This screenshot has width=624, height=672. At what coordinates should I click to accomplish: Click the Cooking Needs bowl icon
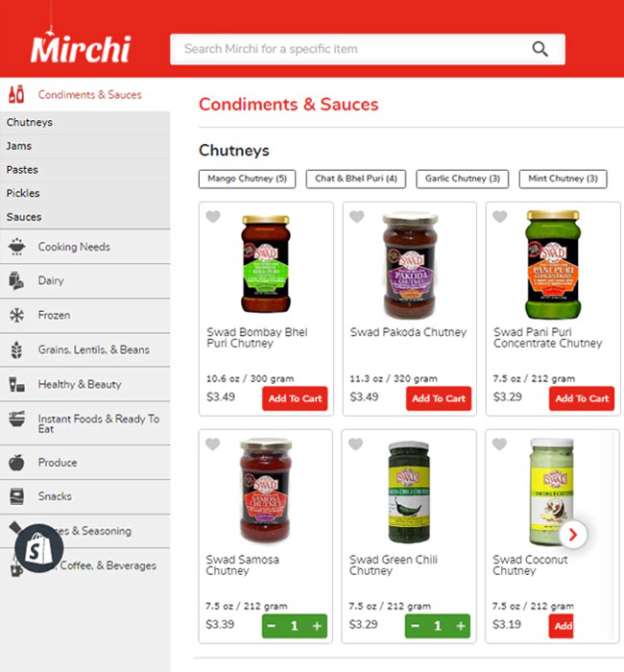[16, 247]
